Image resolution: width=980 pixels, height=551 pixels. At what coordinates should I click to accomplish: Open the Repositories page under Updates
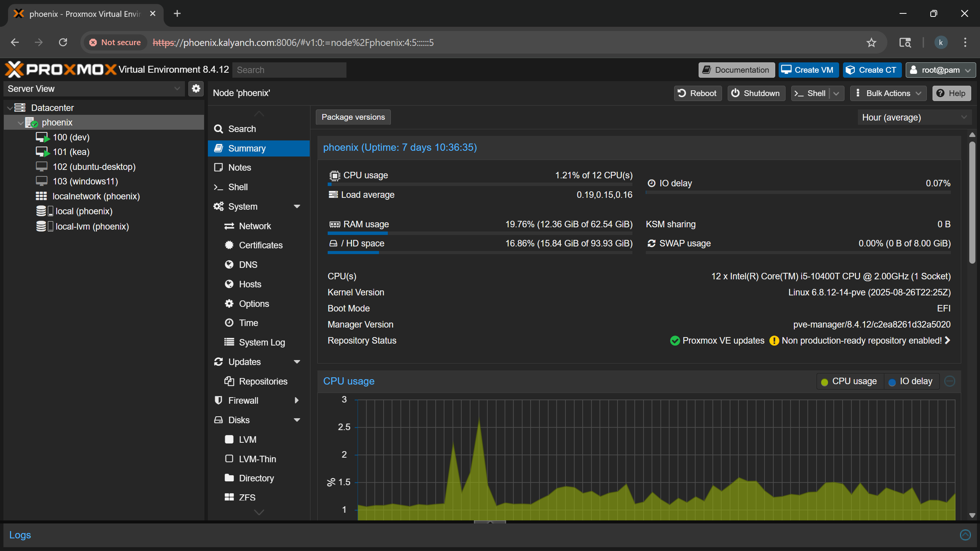tap(263, 381)
